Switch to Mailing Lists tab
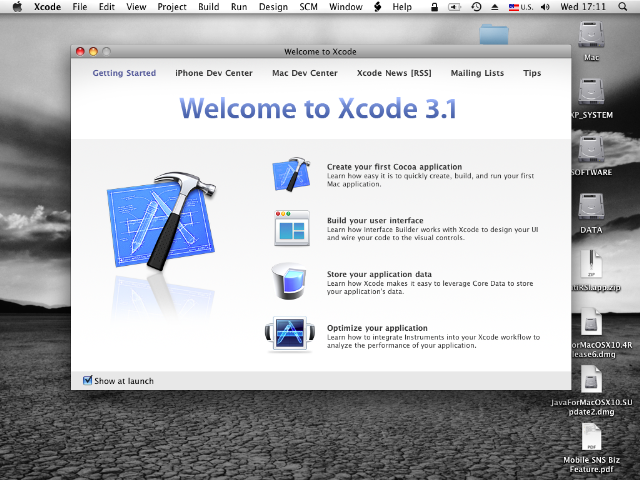Screen dimensions: 640x480 coord(477,73)
